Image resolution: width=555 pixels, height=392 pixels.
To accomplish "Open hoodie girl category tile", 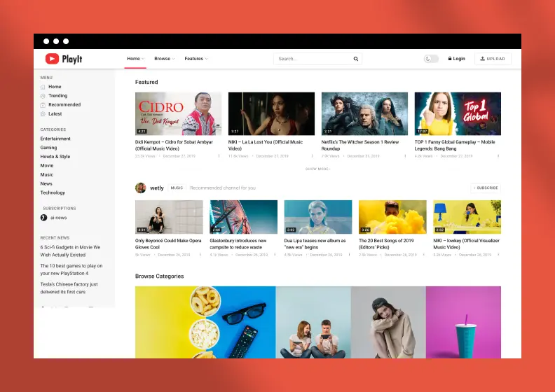I will (388, 323).
